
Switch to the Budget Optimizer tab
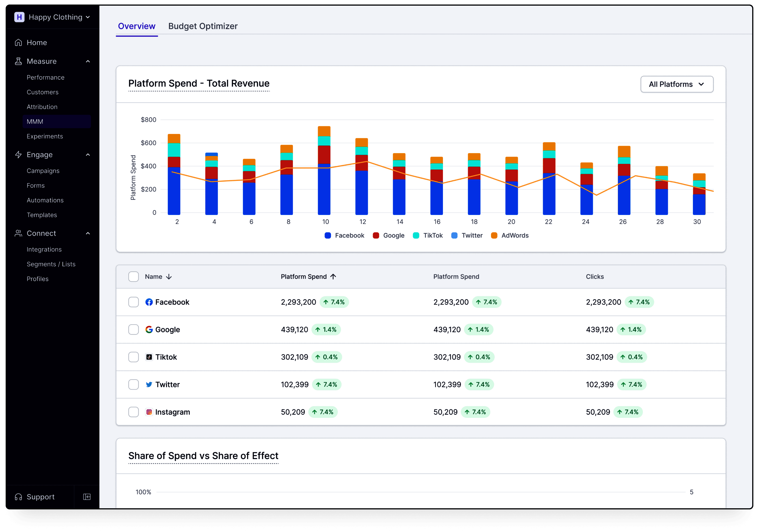[203, 26]
